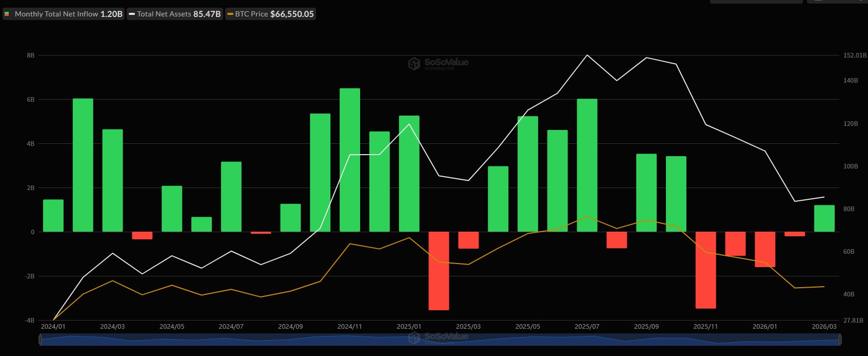Click the orange BTC Price legend marker
The width and height of the screenshot is (868, 356).
230,14
